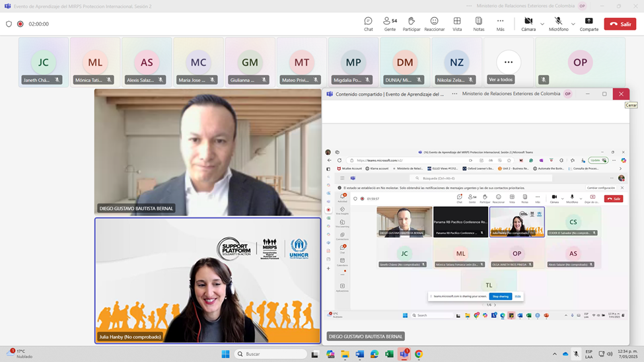Select the large OP self-view tile
Image resolution: width=644 pixels, height=362 pixels.
581,62
